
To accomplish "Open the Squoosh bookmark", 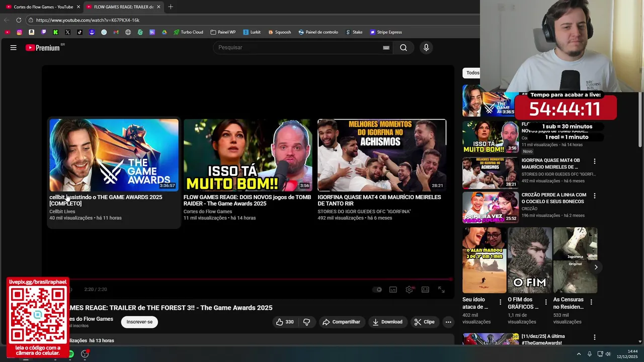I will point(279,32).
